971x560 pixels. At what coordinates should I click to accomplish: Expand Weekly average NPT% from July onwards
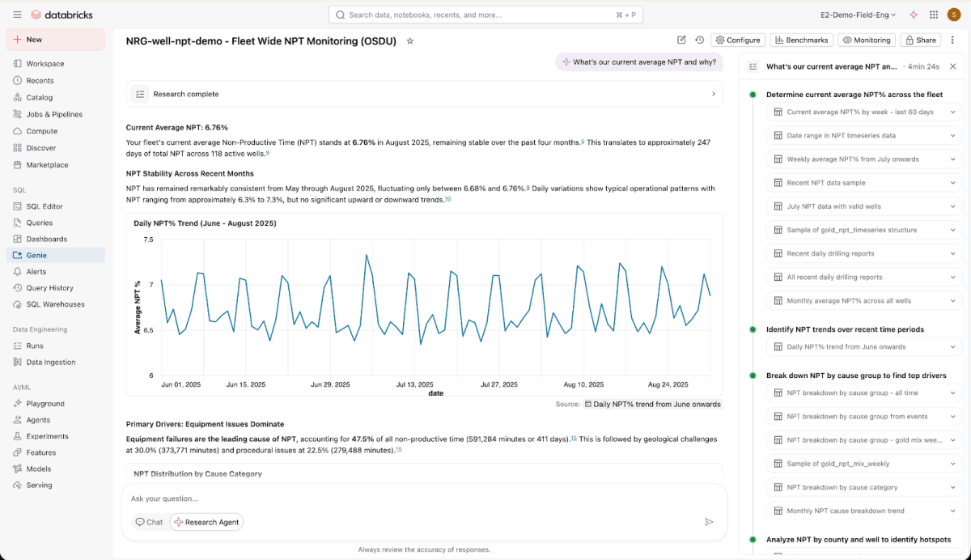tap(863, 159)
